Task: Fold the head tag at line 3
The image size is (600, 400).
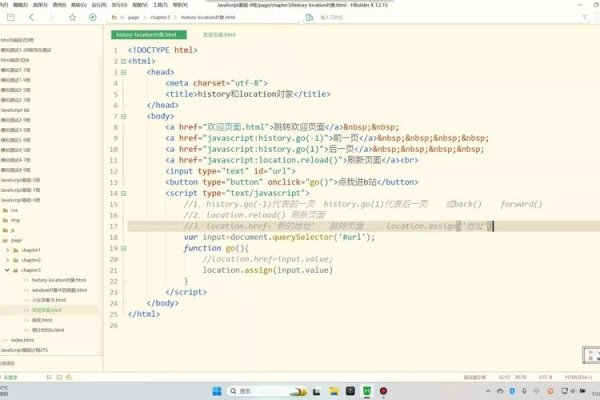Action: click(122, 72)
